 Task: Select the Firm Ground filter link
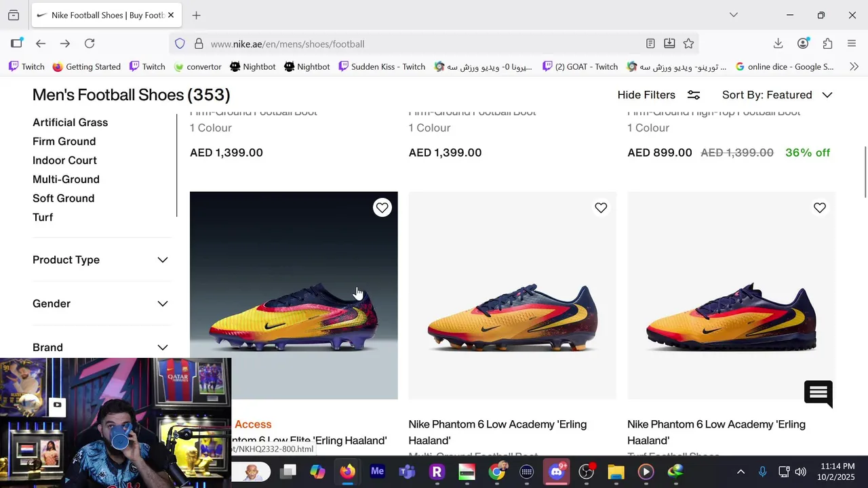point(64,142)
